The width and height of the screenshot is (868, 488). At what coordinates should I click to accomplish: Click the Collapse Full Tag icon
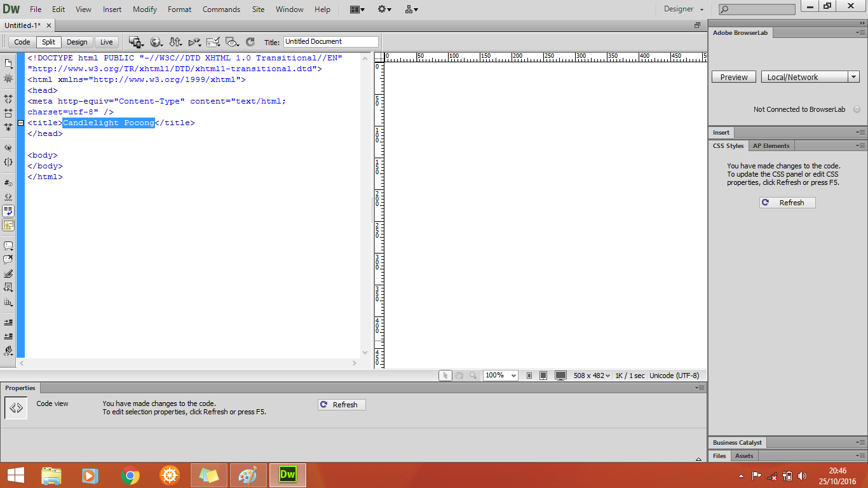pyautogui.click(x=8, y=99)
